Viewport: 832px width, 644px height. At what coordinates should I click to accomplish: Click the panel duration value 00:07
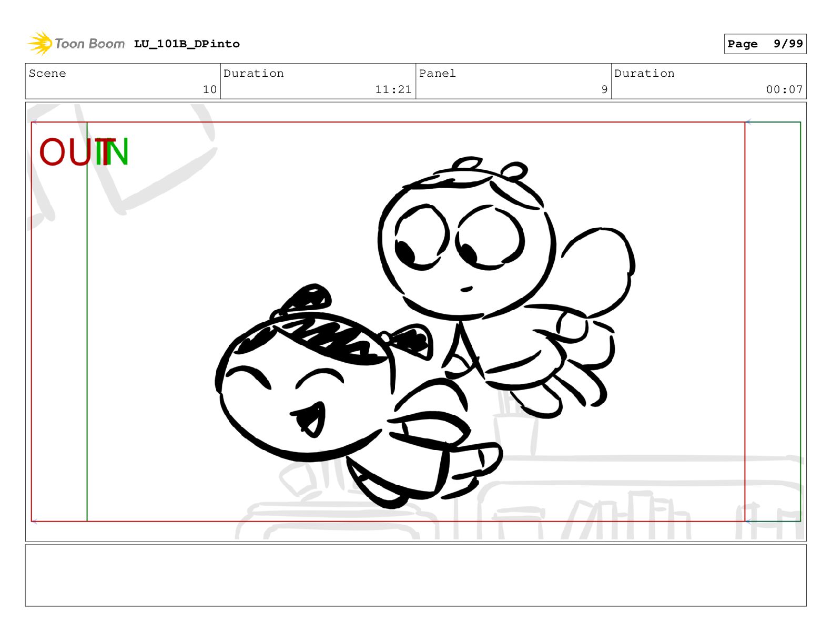point(784,89)
